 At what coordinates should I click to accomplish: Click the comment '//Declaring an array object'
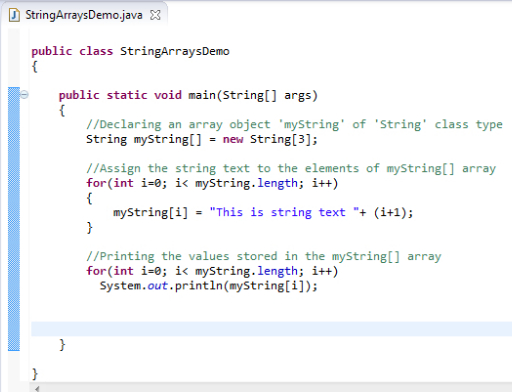click(178, 125)
